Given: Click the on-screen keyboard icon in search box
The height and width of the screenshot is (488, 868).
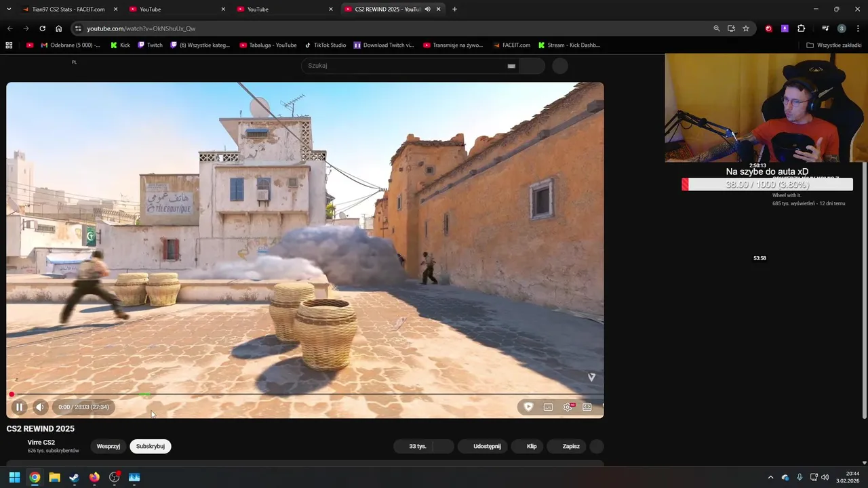Looking at the screenshot, I should click(x=511, y=66).
